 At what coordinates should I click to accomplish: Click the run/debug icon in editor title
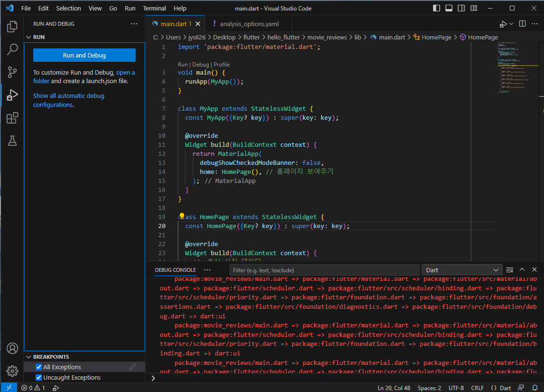coord(503,24)
